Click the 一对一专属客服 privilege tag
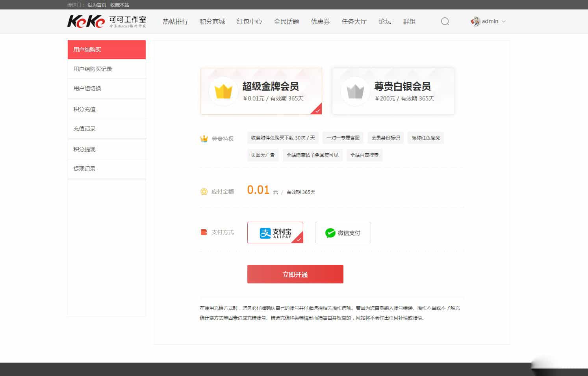 point(343,138)
